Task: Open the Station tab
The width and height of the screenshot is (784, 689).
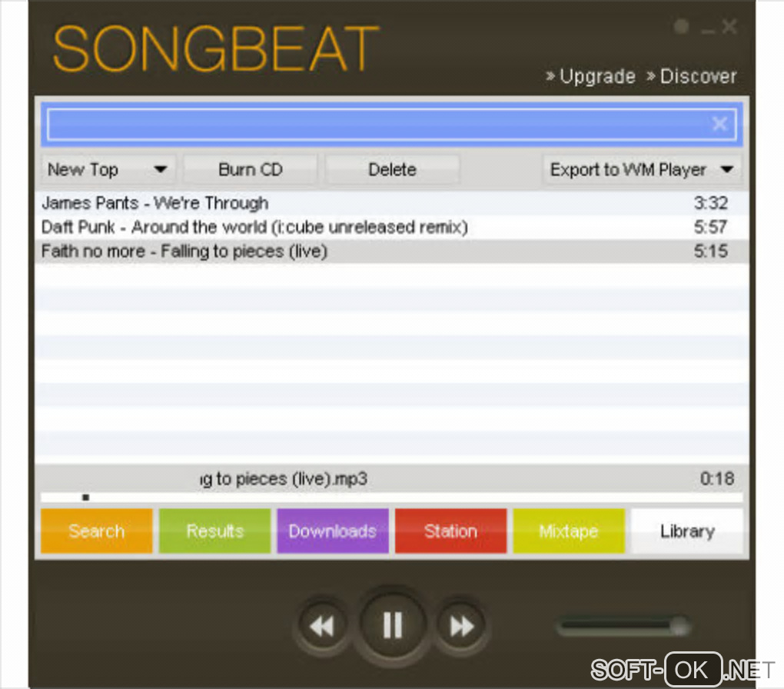Action: click(450, 531)
